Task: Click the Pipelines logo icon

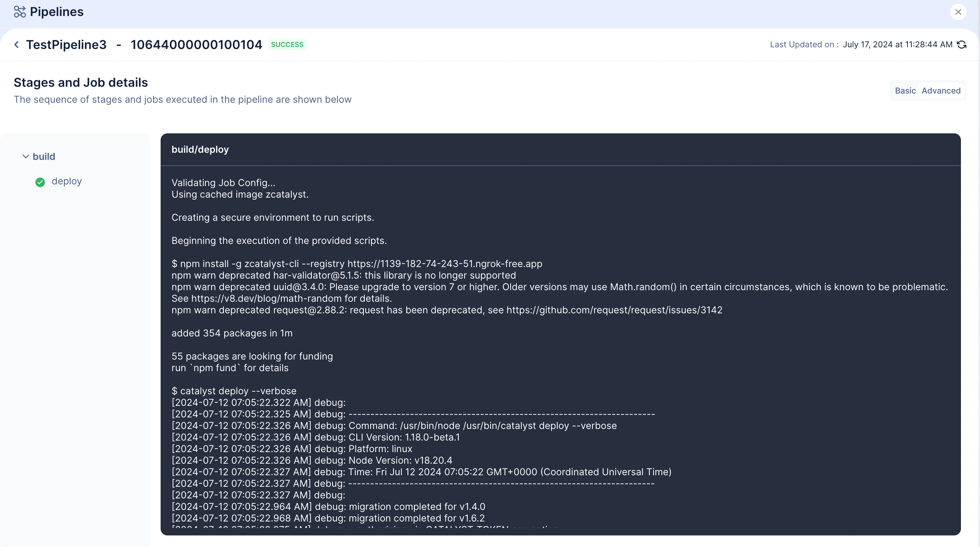Action: (x=20, y=12)
